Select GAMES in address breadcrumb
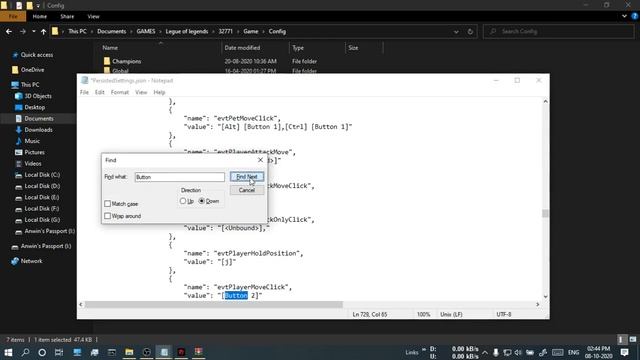The height and width of the screenshot is (360, 640). click(x=146, y=31)
